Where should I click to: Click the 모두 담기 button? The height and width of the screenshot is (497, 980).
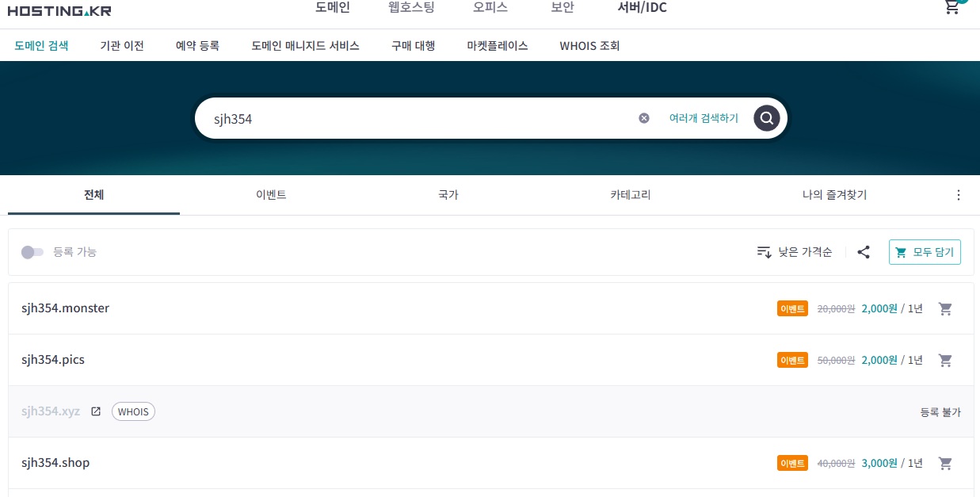click(x=925, y=252)
